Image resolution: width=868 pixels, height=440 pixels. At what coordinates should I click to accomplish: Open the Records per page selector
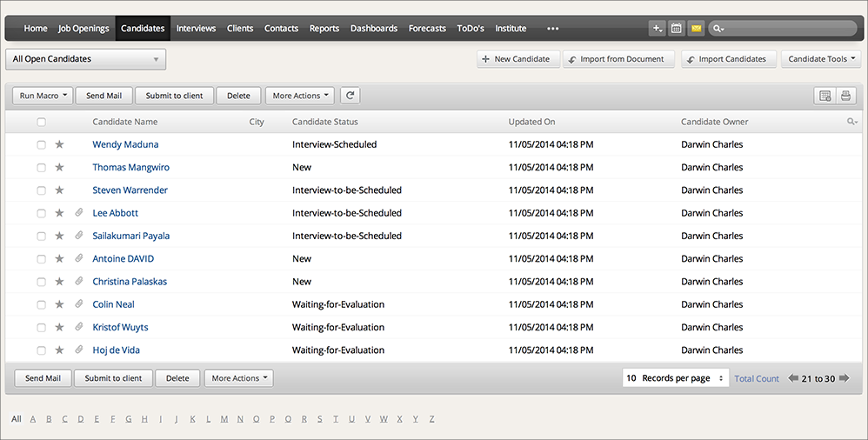pos(675,378)
